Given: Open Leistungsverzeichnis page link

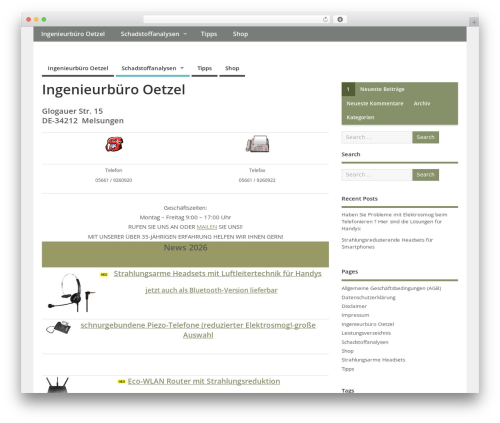Looking at the screenshot, I should [366, 333].
